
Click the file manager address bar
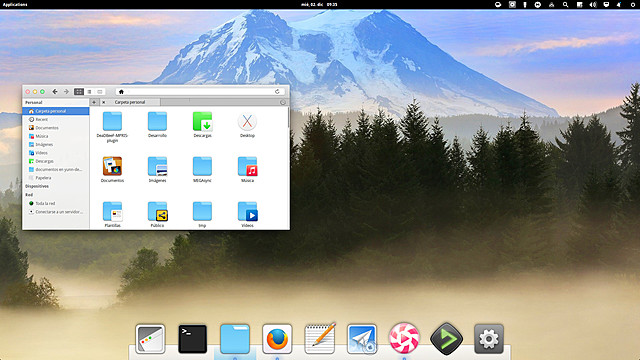(199, 92)
